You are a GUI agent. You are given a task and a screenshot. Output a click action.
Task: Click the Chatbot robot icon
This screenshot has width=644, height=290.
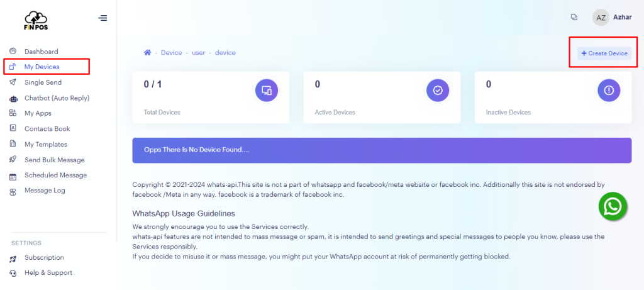pyautogui.click(x=13, y=98)
